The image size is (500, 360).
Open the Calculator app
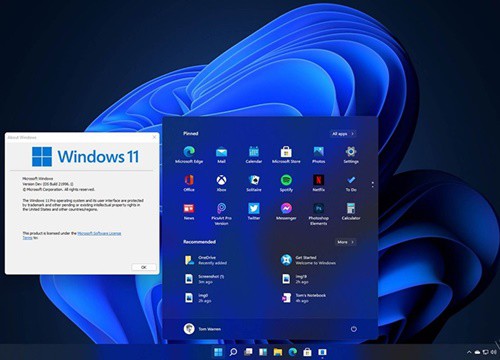coord(351,211)
